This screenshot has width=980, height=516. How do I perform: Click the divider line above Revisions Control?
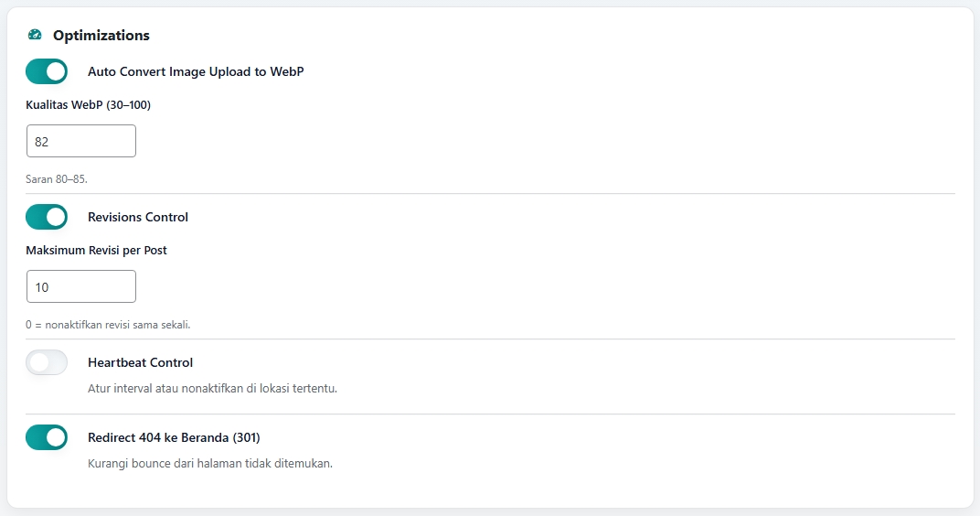pos(490,194)
